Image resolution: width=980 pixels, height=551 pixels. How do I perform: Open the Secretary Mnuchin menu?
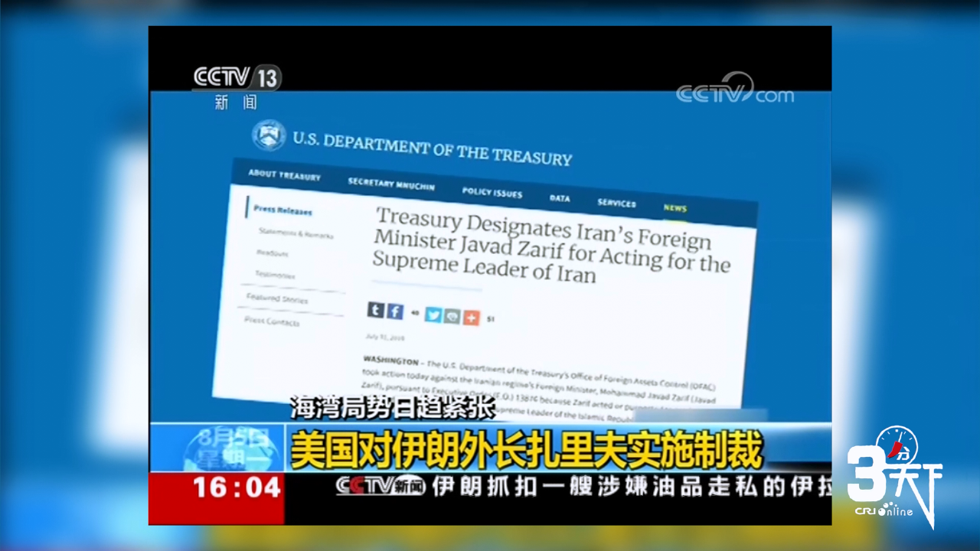click(391, 184)
